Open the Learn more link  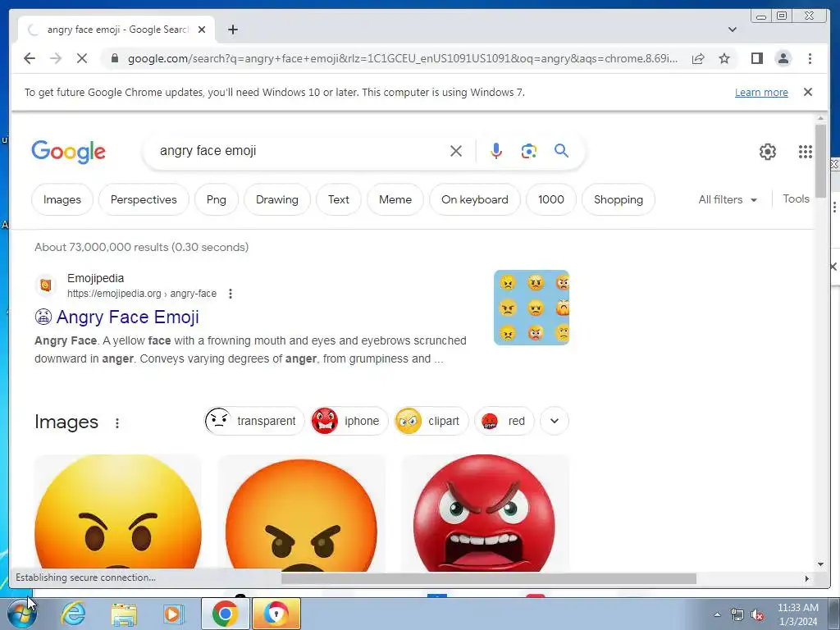(x=761, y=92)
